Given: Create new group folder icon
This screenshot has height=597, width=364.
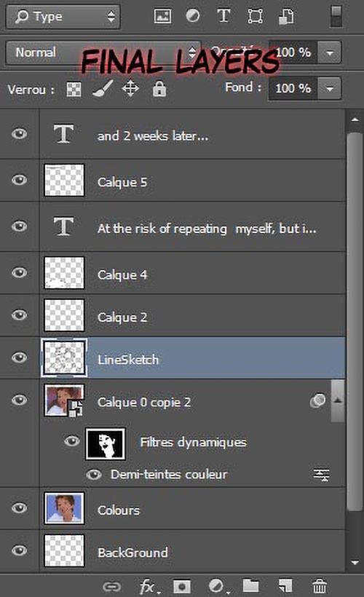Looking at the screenshot, I should [251, 585].
